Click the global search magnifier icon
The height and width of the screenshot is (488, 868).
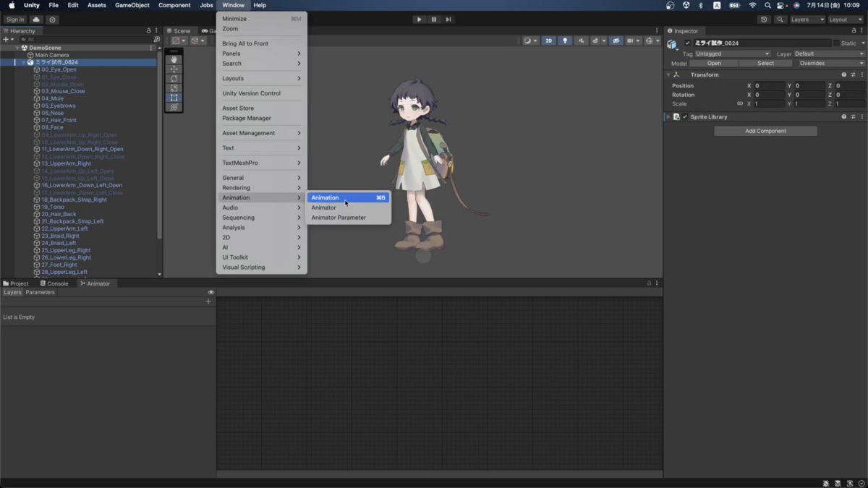[780, 20]
